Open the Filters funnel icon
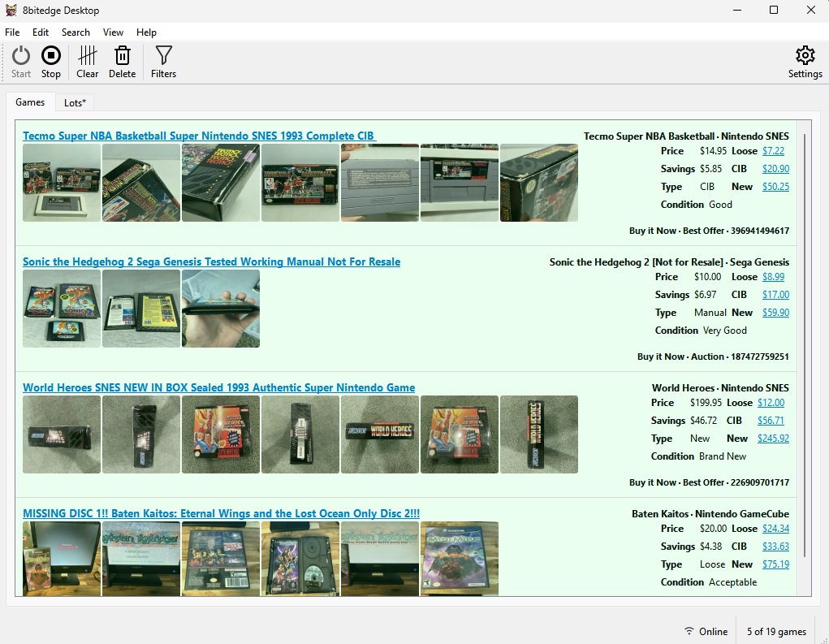829x644 pixels. point(163,55)
